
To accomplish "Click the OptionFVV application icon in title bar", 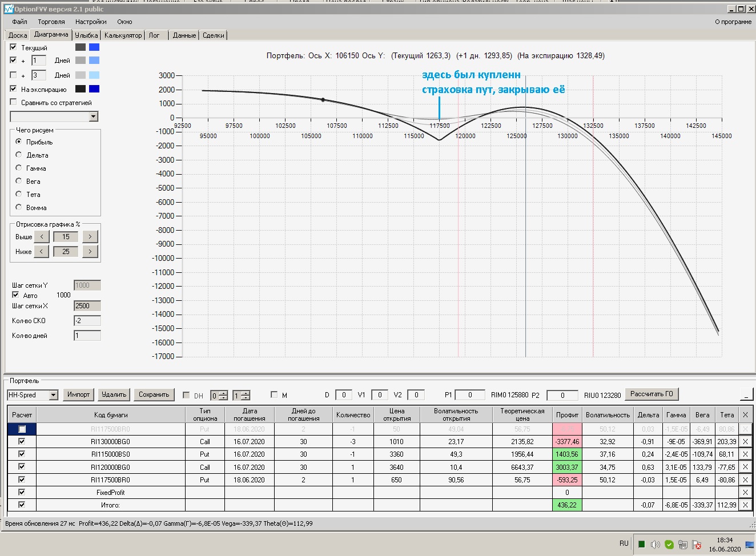I will 9,9.
